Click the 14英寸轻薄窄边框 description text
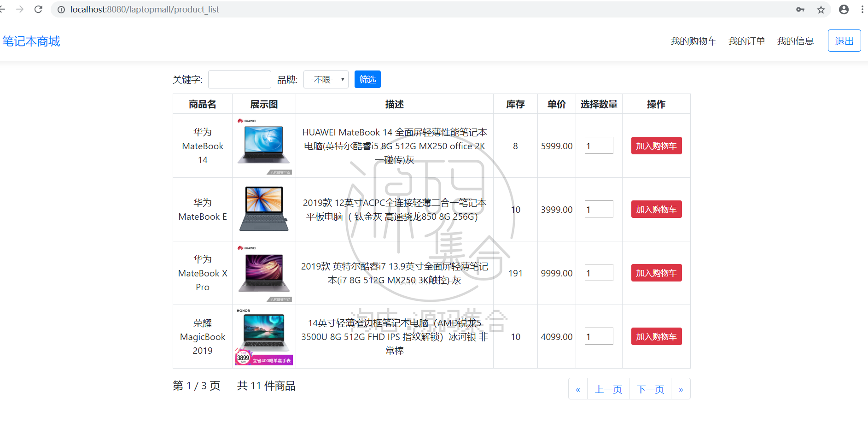This screenshot has width=868, height=428. (395, 337)
